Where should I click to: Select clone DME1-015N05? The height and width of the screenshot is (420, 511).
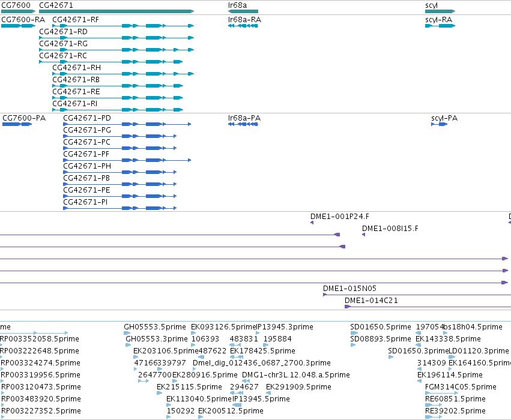coord(349,289)
